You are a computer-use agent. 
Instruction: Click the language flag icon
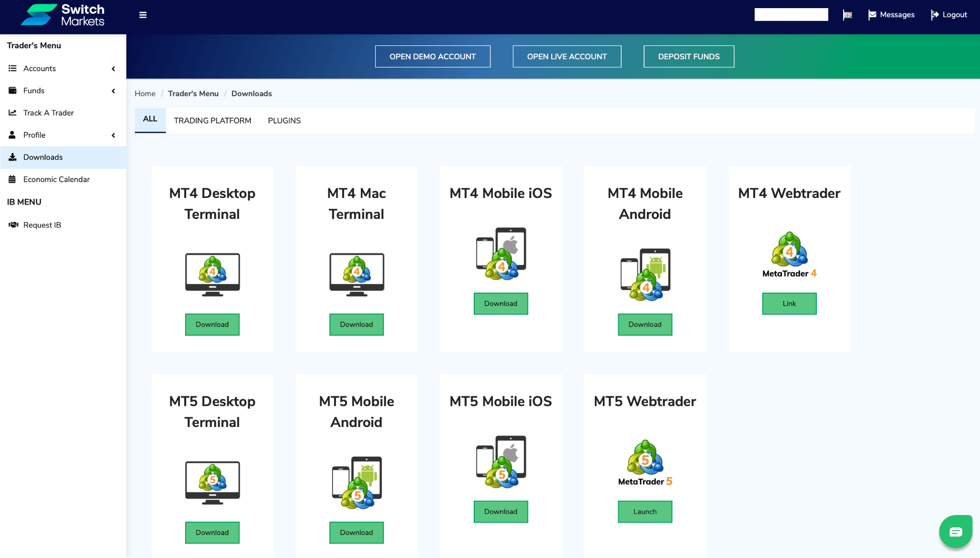(x=847, y=15)
